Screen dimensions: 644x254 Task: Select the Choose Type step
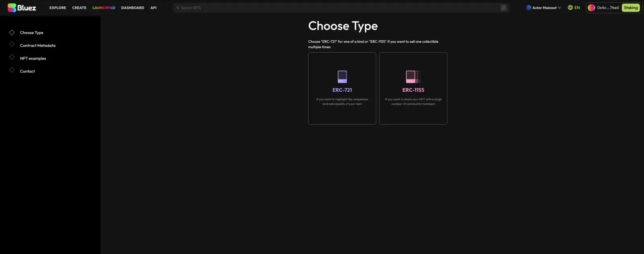(31, 33)
